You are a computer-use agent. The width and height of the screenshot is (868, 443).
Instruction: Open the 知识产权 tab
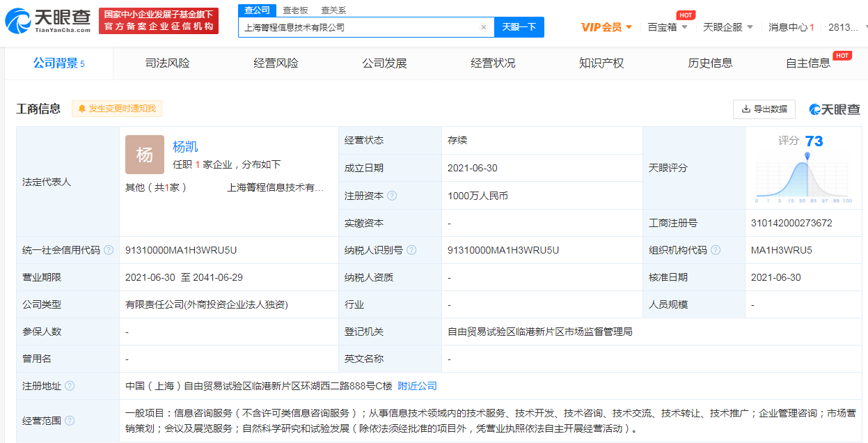[x=601, y=63]
